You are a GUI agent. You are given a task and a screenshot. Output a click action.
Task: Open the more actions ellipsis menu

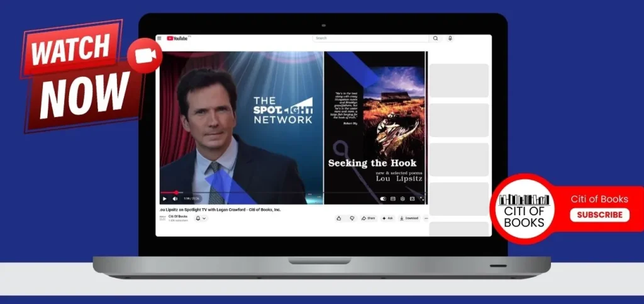[x=426, y=218]
